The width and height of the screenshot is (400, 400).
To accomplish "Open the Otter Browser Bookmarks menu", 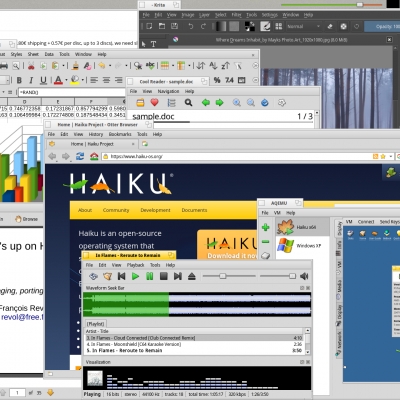I will pos(120,134).
